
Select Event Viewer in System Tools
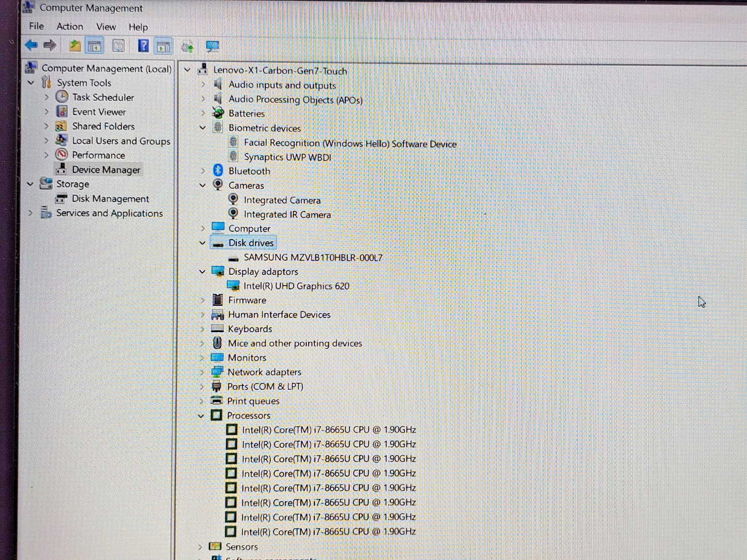pyautogui.click(x=99, y=112)
